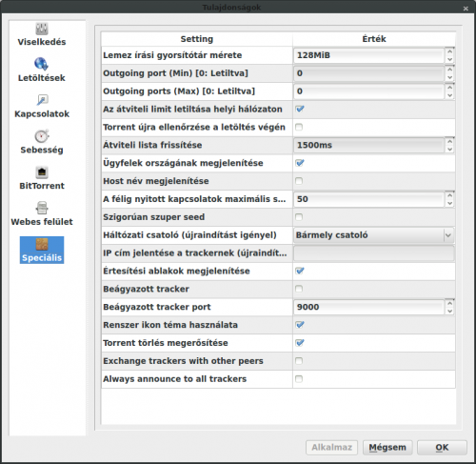Click the Outgoing port (Min) value field
The image size is (476, 464).
tap(369, 73)
